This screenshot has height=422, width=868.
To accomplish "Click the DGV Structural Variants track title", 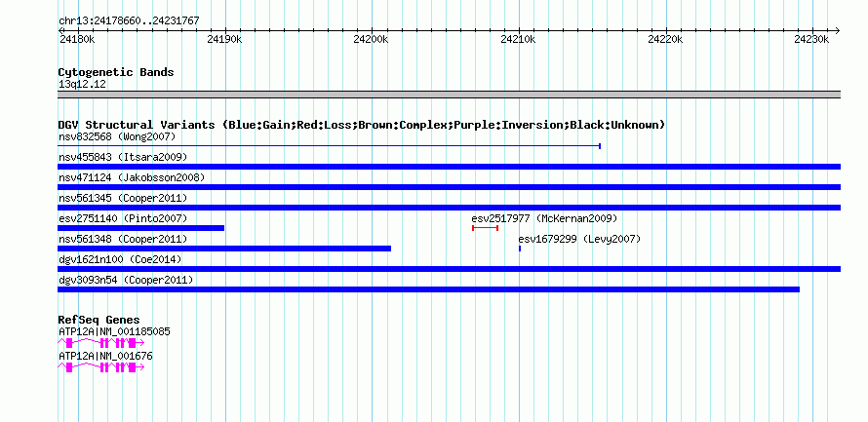I will 362,125.
